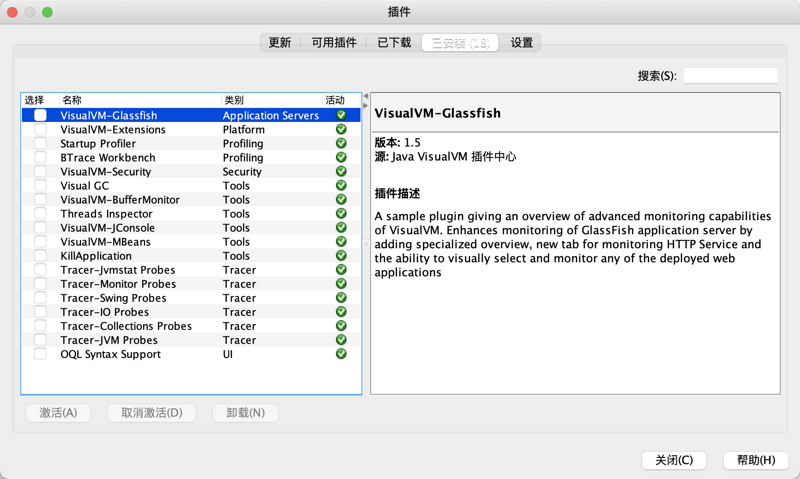Click the Application Servers category cell
Image resolution: width=800 pixels, height=479 pixels.
(271, 115)
